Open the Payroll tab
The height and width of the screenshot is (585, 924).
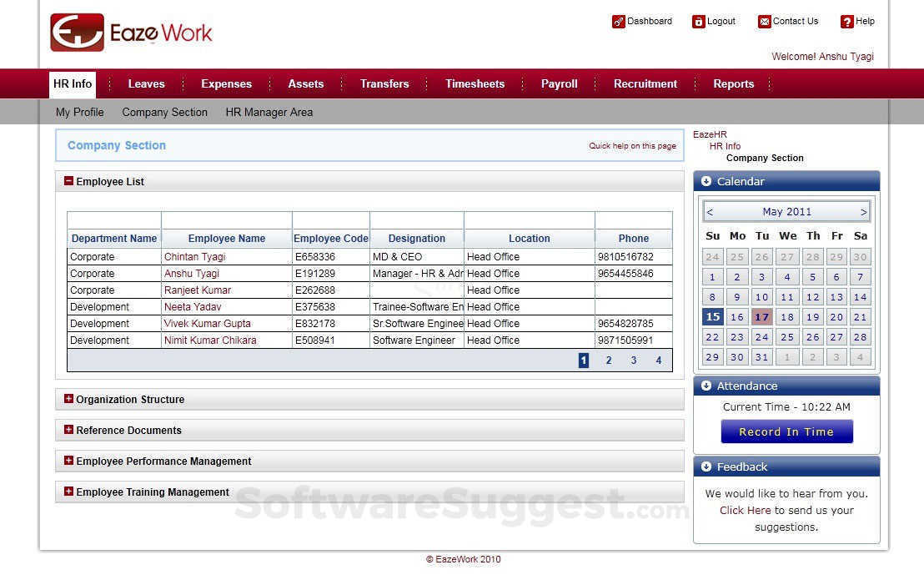[560, 83]
